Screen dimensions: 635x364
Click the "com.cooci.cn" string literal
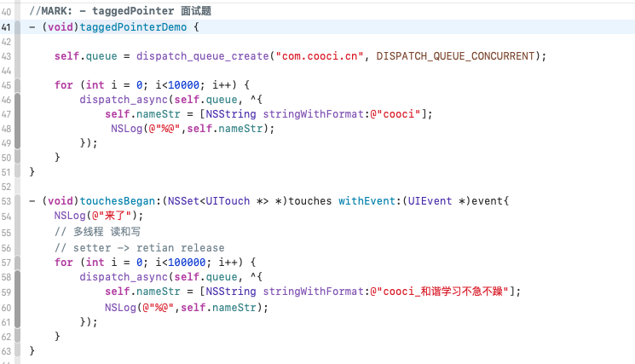click(320, 56)
